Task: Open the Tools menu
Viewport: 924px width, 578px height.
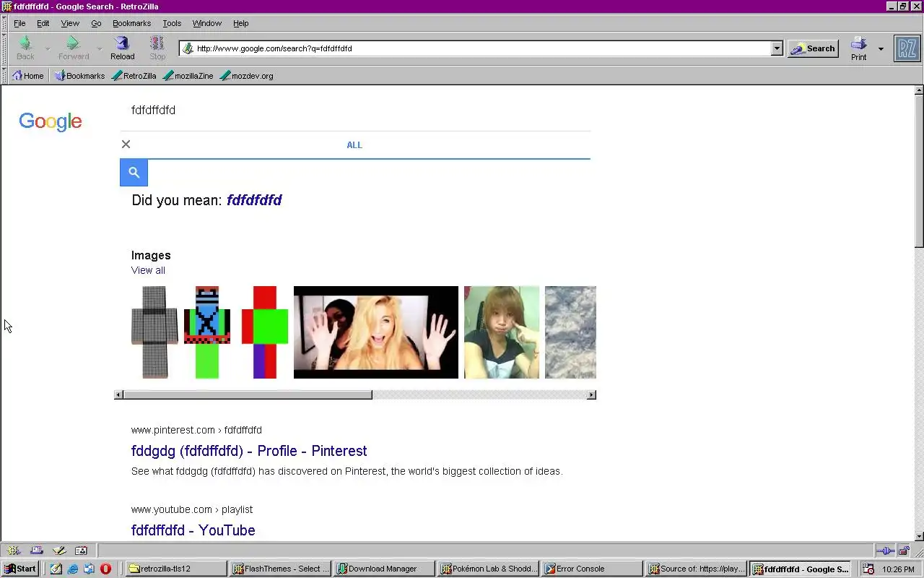Action: 172,23
